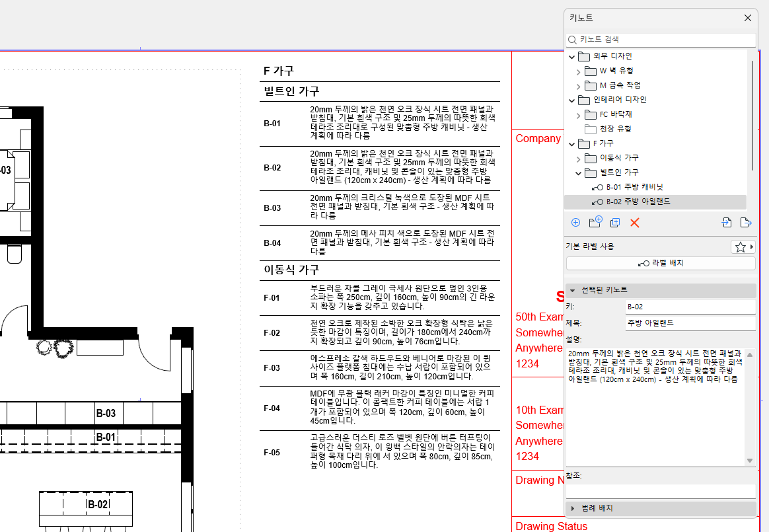The width and height of the screenshot is (769, 532).
Task: Click the B-02 keynote label icon
Action: pos(597,202)
